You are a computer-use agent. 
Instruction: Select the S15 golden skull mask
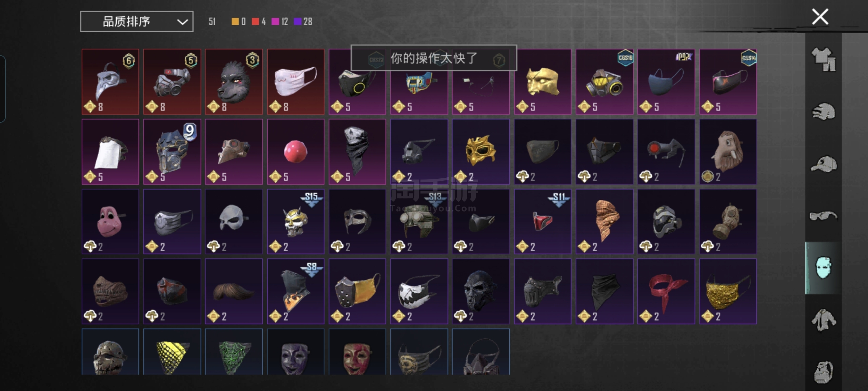coord(295,221)
